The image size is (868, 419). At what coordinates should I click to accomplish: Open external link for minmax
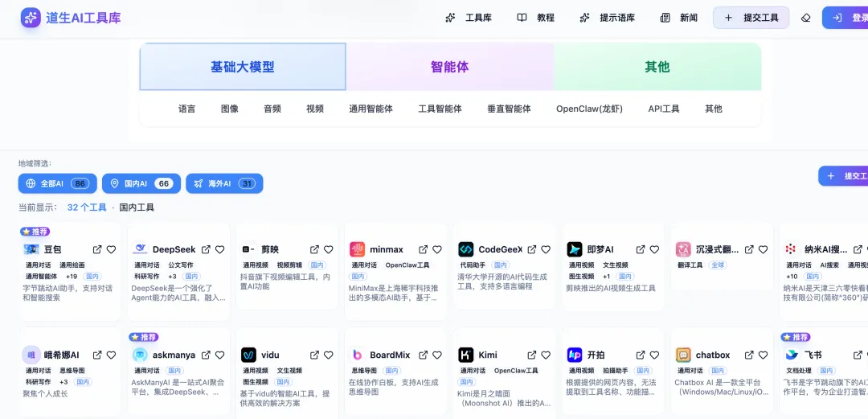pos(424,249)
